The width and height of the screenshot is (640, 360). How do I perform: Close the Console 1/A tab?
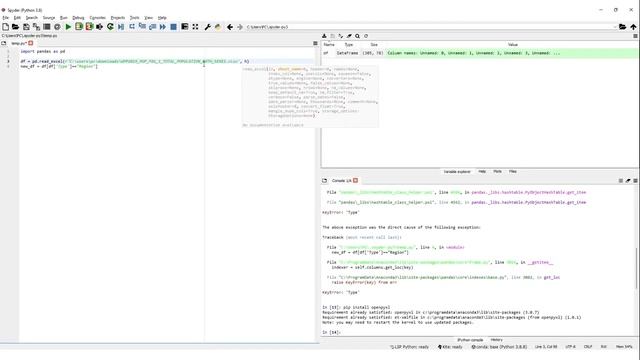[356, 180]
